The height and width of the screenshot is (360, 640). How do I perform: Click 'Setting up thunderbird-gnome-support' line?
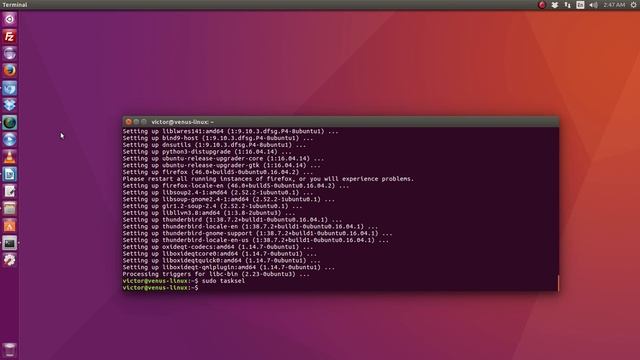point(257,233)
